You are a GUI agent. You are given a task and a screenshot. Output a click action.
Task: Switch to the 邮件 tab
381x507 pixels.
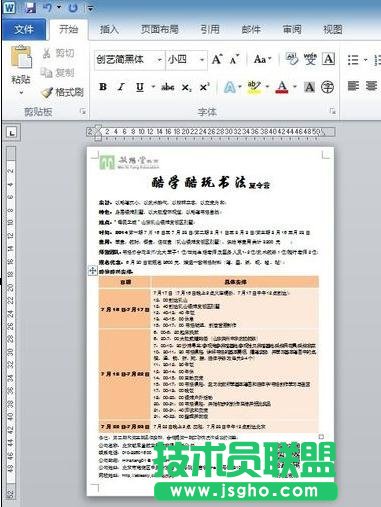tap(251, 30)
